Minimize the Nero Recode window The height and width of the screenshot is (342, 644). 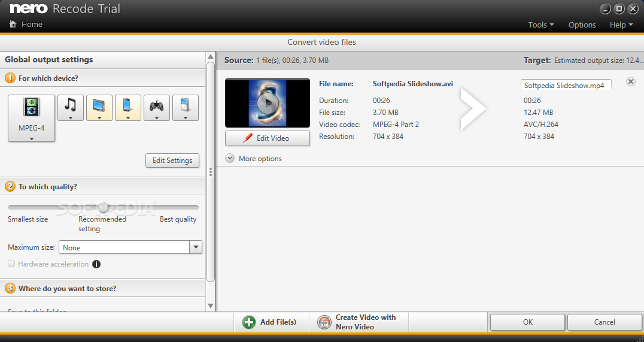point(605,9)
